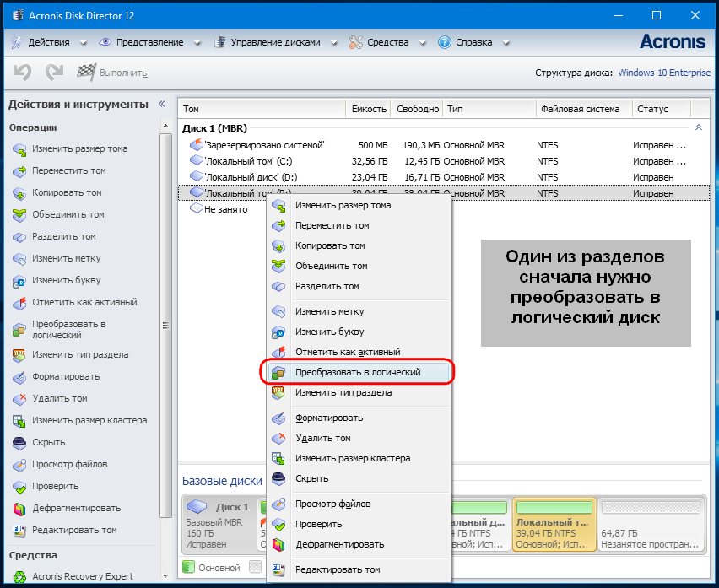719x588 pixels.
Task: Expand the 'Управление дисками' menu
Action: [272, 42]
